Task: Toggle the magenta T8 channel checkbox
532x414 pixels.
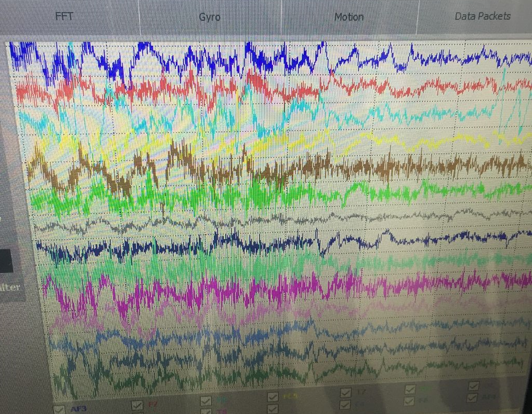Action: tap(206, 411)
